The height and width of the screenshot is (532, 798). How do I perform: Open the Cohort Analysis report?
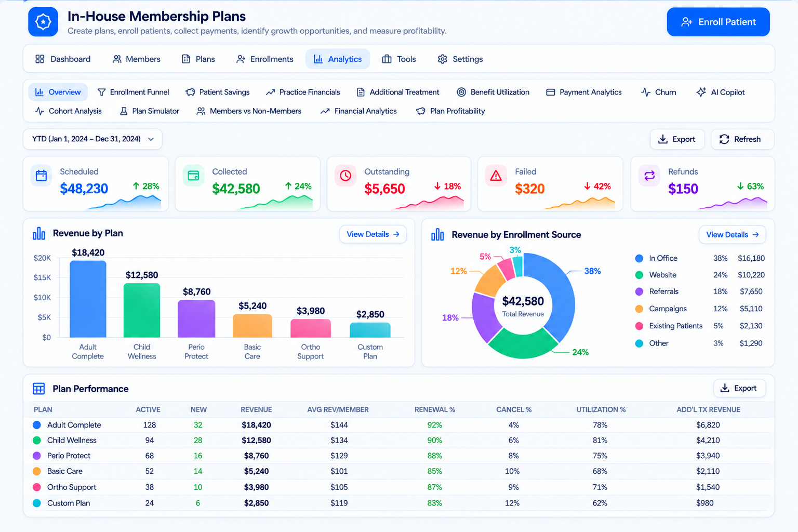[x=69, y=111]
